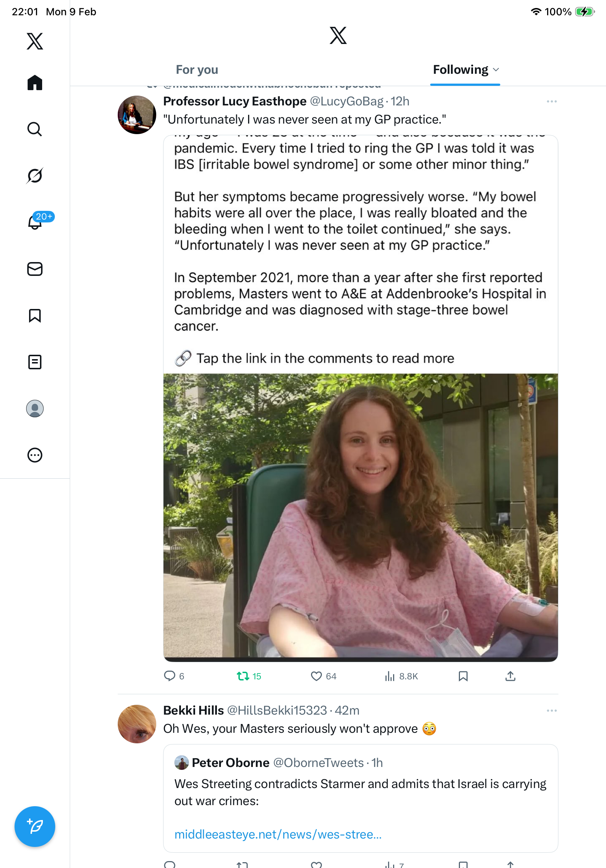The width and height of the screenshot is (606, 868).
Task: Open more options on Lucy Easthope's post
Action: [552, 101]
